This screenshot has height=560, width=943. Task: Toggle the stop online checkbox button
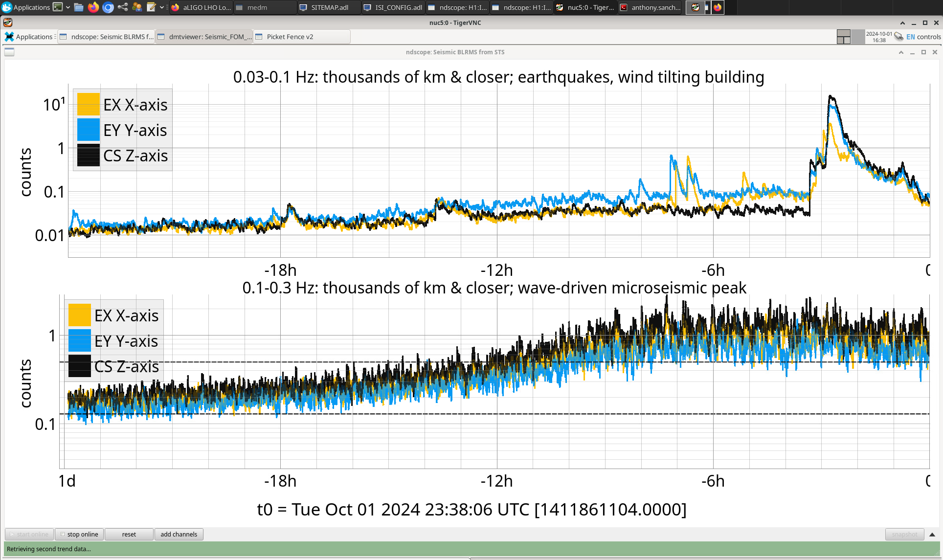pos(79,534)
